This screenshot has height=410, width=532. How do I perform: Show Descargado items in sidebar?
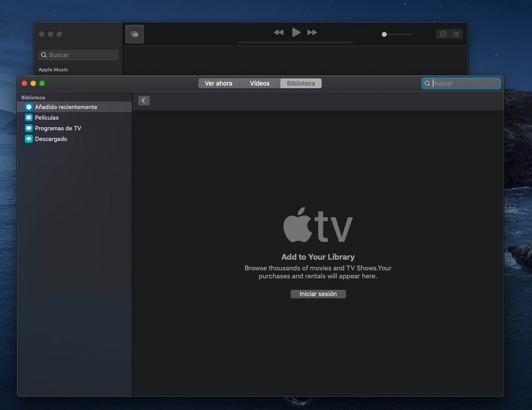[x=74, y=139]
